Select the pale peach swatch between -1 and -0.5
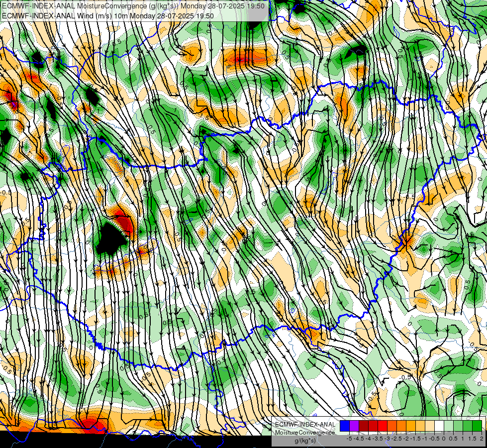 click(x=430, y=426)
